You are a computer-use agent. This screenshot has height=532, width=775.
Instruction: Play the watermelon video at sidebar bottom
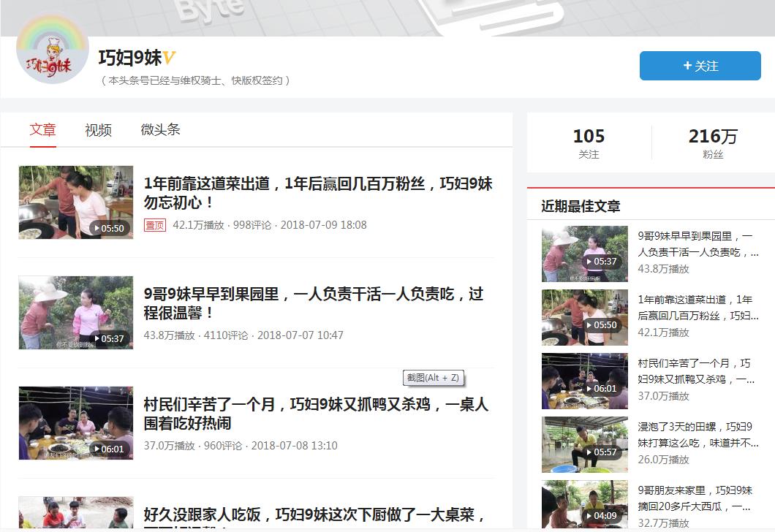point(584,506)
